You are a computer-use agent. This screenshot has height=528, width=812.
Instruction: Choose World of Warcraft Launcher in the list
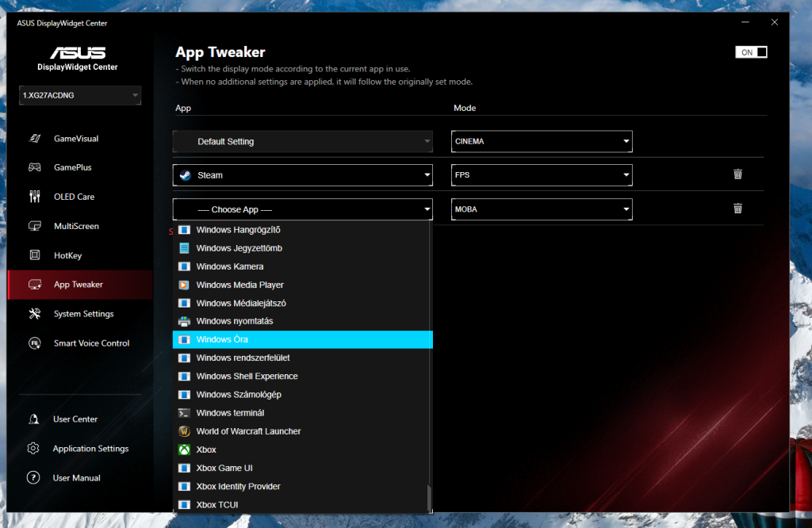[248, 431]
